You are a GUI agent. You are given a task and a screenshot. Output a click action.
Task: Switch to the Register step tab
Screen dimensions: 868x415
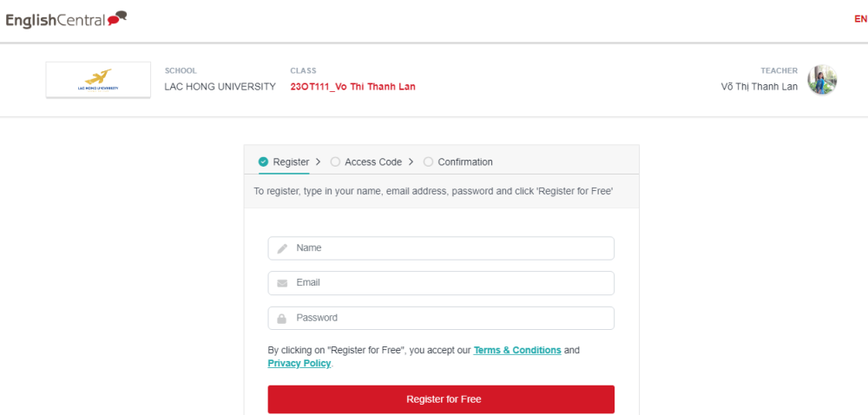284,162
